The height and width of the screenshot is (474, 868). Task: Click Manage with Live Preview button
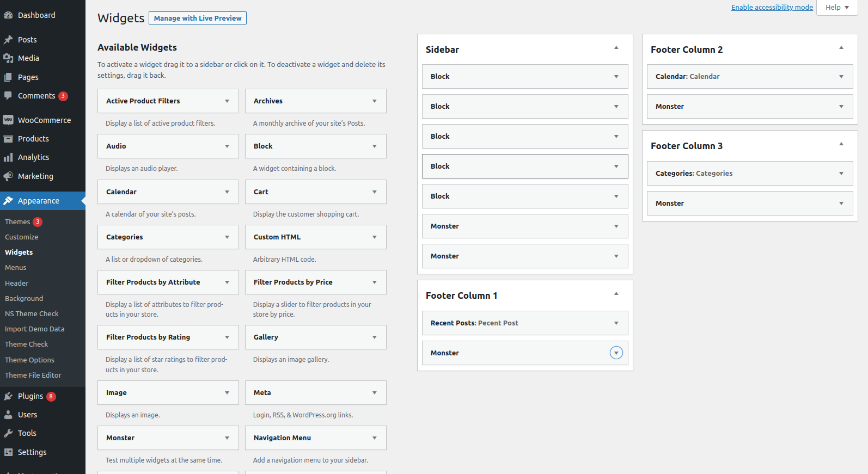[x=198, y=18]
